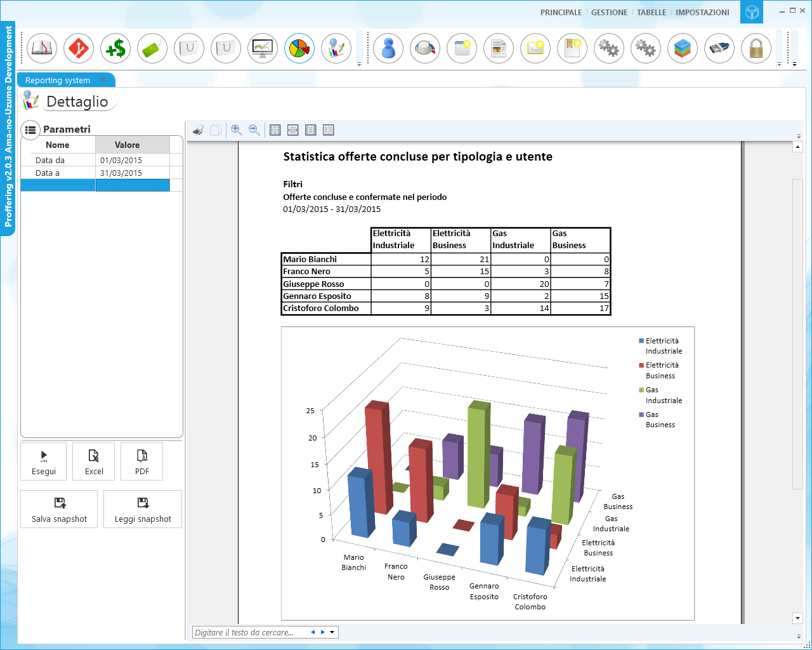
Task: Click the padlock icon in toolbar
Action: [756, 48]
